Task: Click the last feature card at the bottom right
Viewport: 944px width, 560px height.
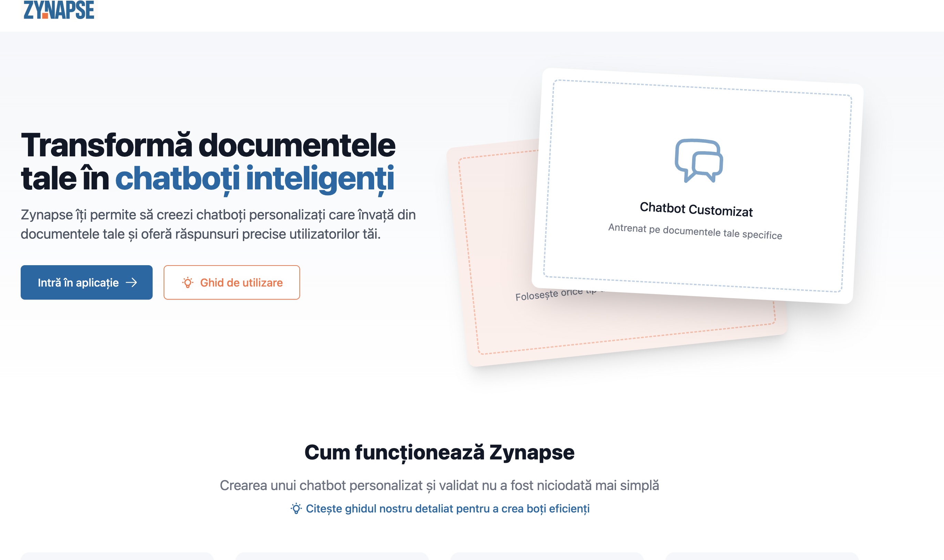Action: click(762, 556)
